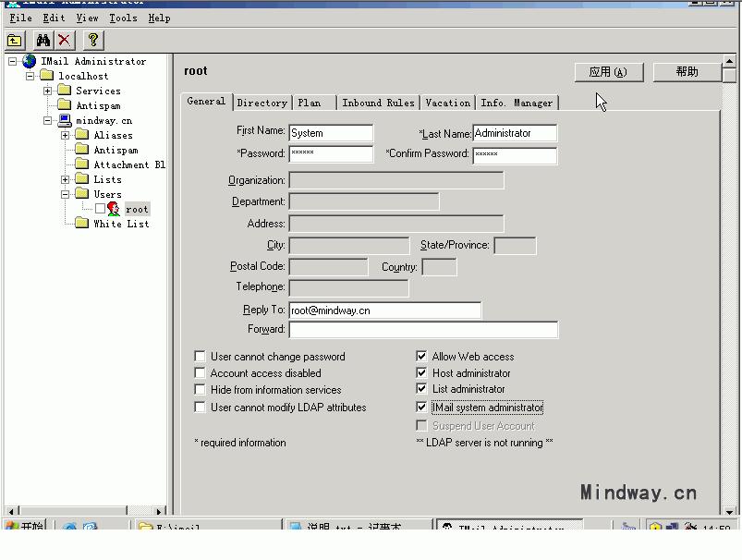Open the File menu
This screenshot has width=742, height=560.
click(21, 18)
